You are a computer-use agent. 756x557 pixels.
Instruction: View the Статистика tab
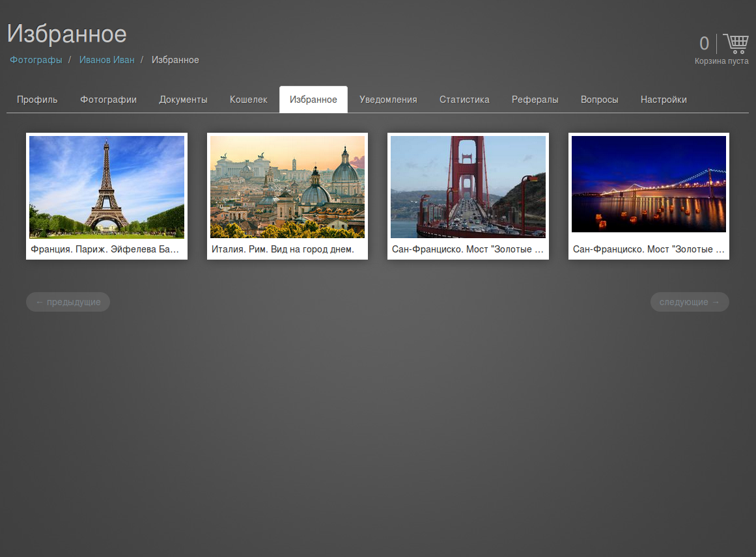(x=464, y=100)
